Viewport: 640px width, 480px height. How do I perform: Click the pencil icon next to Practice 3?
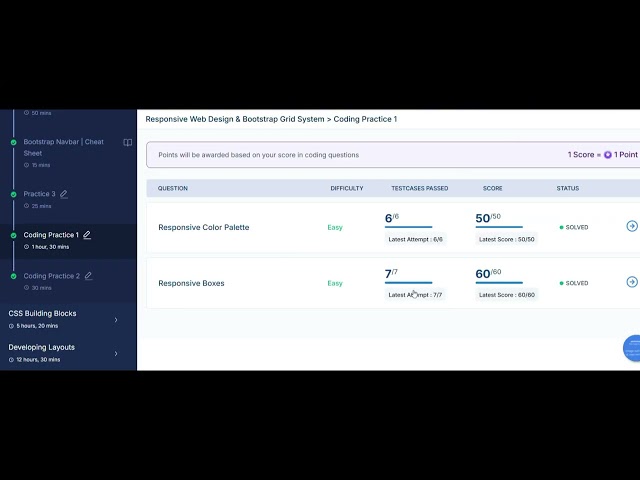(64, 194)
